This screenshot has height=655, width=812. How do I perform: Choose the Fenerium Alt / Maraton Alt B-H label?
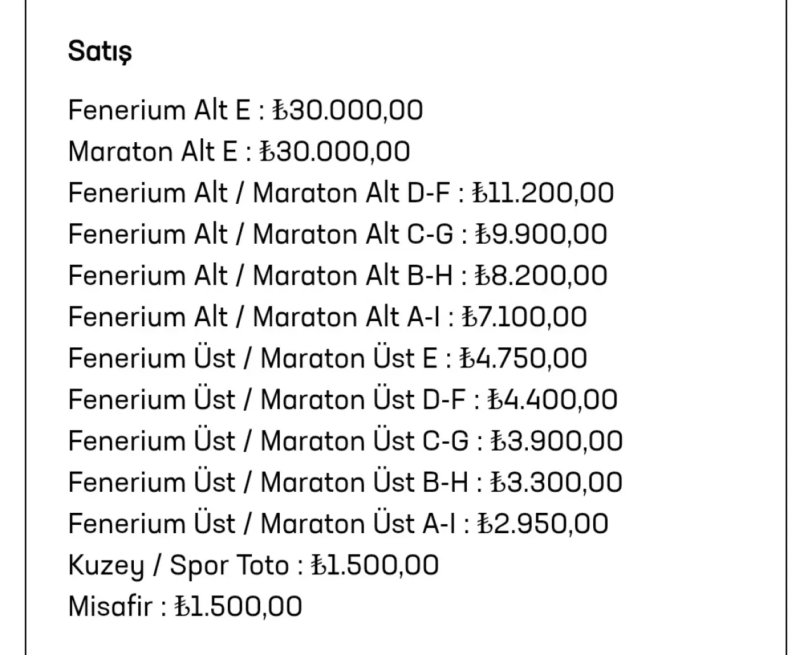[x=260, y=275]
